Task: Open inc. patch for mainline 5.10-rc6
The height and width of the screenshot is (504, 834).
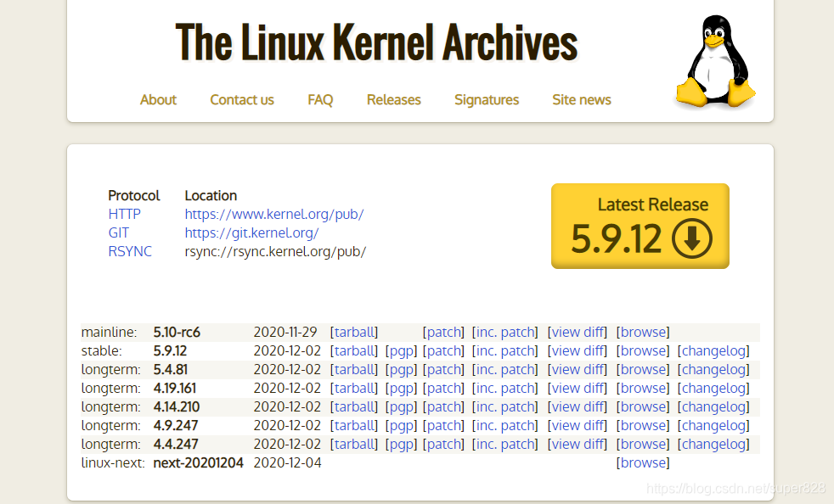Action: click(x=504, y=333)
